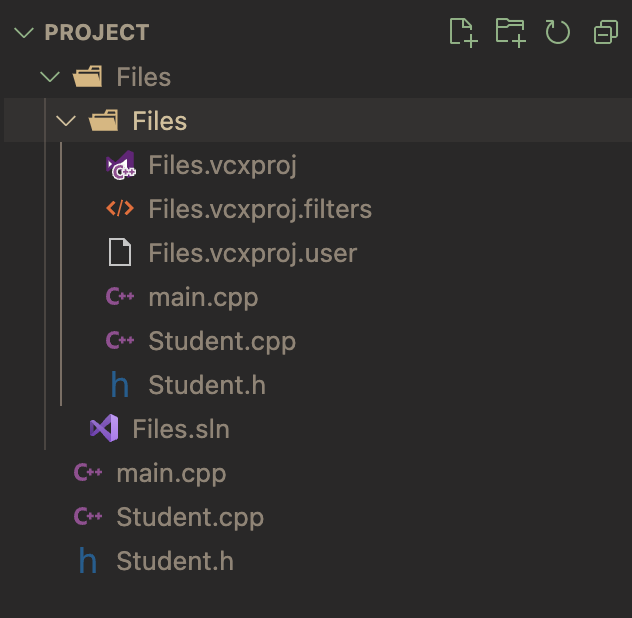Open the bottom-most Student.h file
Image resolution: width=632 pixels, height=618 pixels.
coord(175,561)
